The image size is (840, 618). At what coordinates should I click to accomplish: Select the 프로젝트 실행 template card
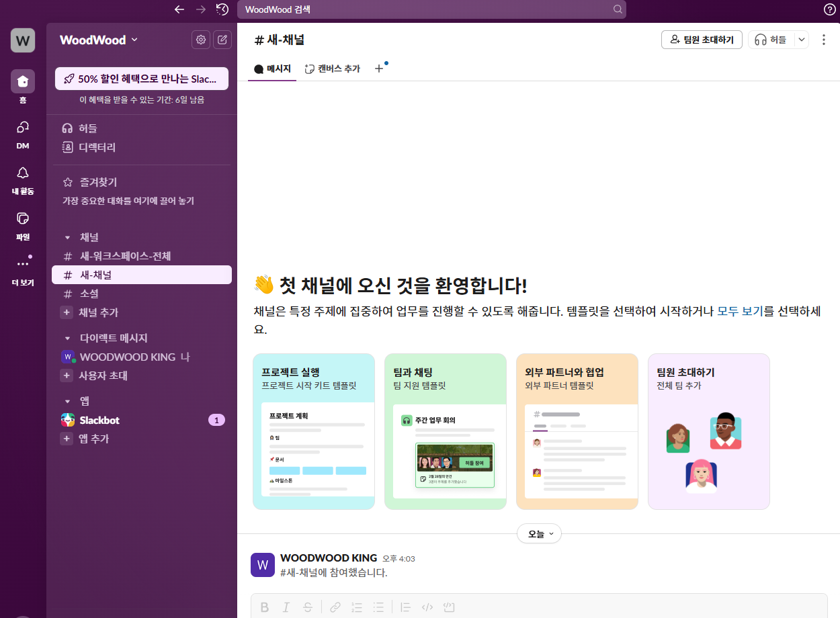(x=314, y=431)
